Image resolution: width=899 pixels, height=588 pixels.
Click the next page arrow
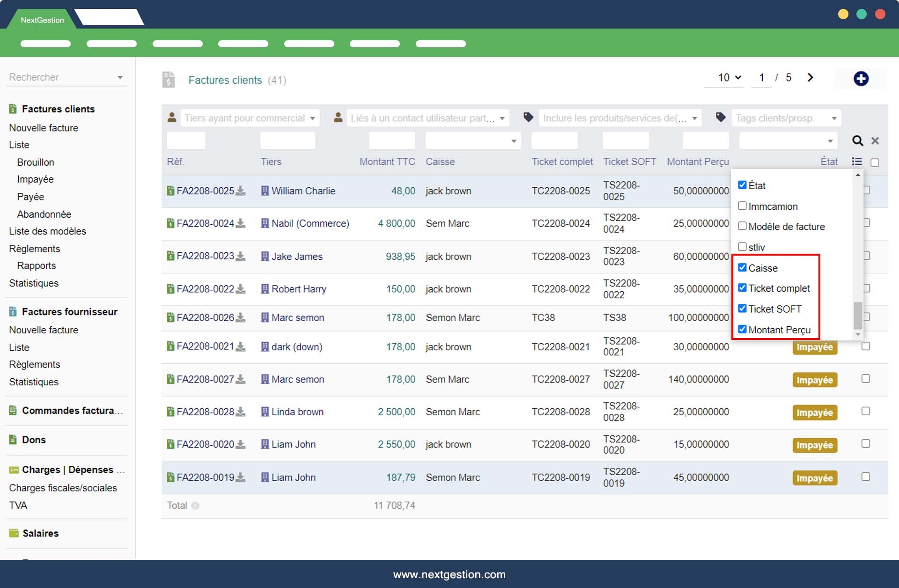811,78
